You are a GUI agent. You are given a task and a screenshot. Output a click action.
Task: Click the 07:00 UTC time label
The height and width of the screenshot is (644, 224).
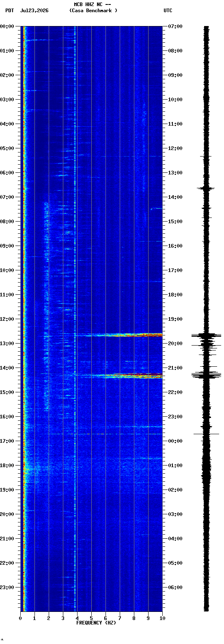point(175,26)
